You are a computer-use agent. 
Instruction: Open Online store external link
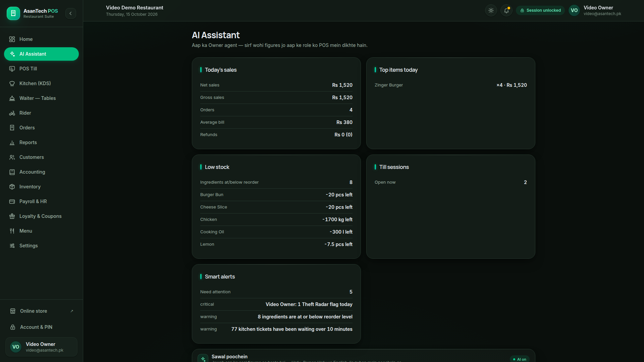pos(41,311)
